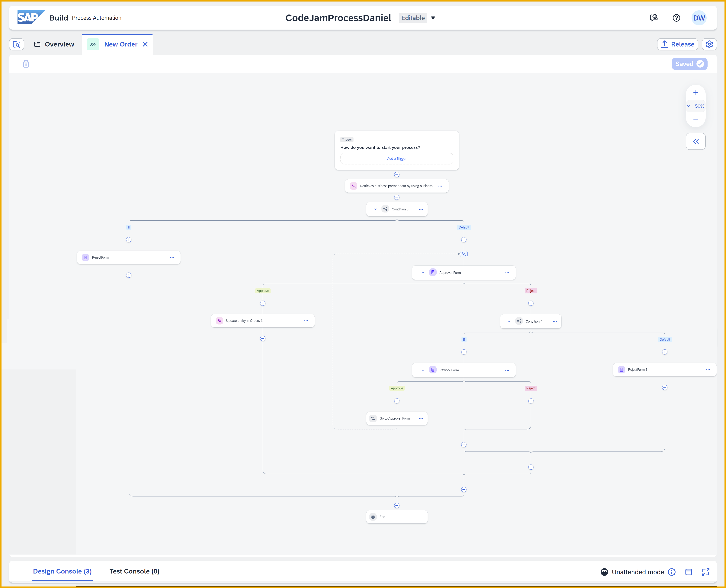Image resolution: width=726 pixels, height=588 pixels.
Task: Switch to Test Console tab
Action: [134, 571]
